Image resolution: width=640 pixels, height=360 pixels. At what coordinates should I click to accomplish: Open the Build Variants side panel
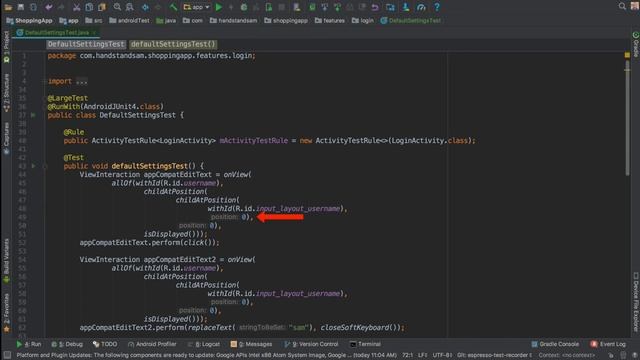(x=6, y=261)
